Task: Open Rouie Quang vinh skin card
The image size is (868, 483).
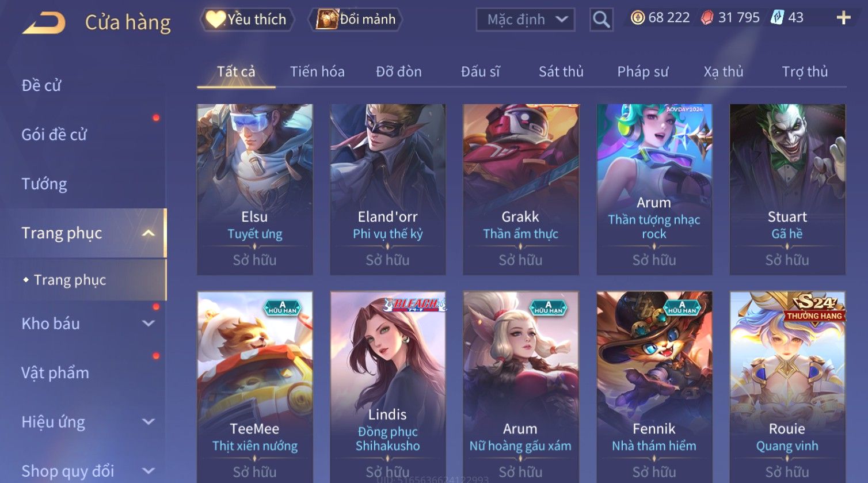Action: pyautogui.click(x=787, y=387)
